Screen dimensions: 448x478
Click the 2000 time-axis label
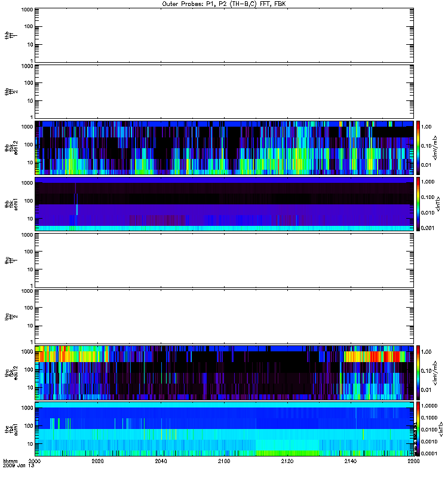(x=35, y=461)
